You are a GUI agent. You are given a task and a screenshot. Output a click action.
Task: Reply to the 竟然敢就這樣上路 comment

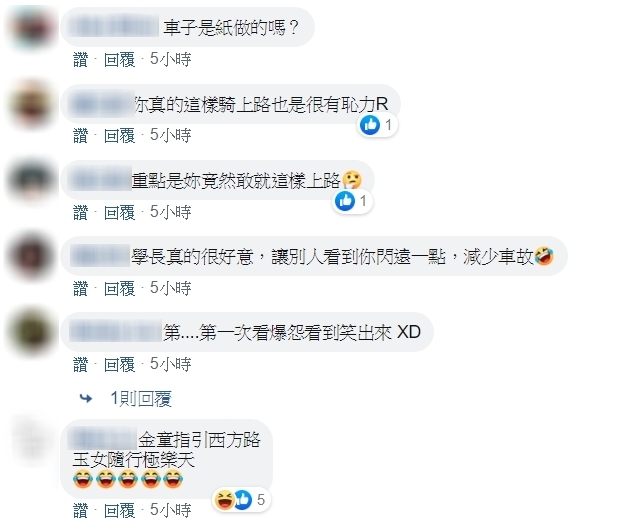point(119,213)
